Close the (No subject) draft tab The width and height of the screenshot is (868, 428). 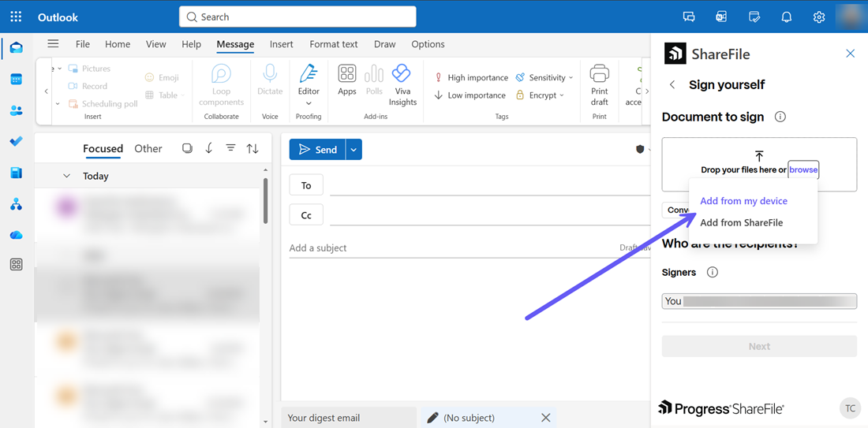[x=546, y=418]
